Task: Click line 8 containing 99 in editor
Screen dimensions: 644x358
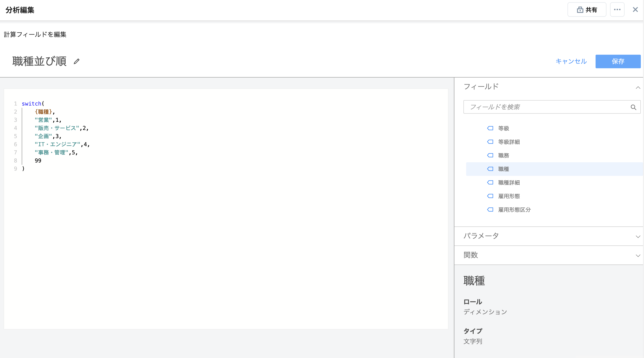Action: (38, 160)
